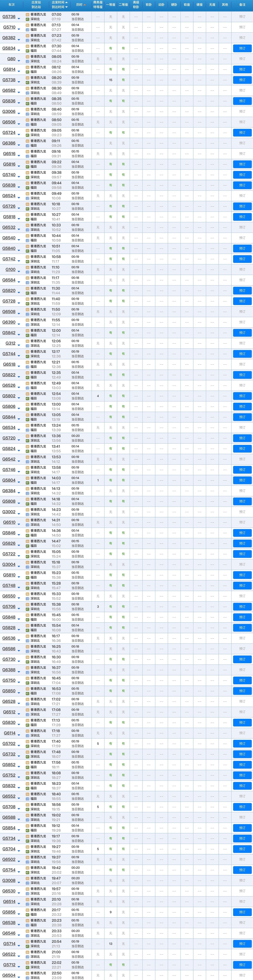The image size is (253, 980).
Task: Click the destination icon beside 福田 in the G5814 row
Action: [27, 72]
